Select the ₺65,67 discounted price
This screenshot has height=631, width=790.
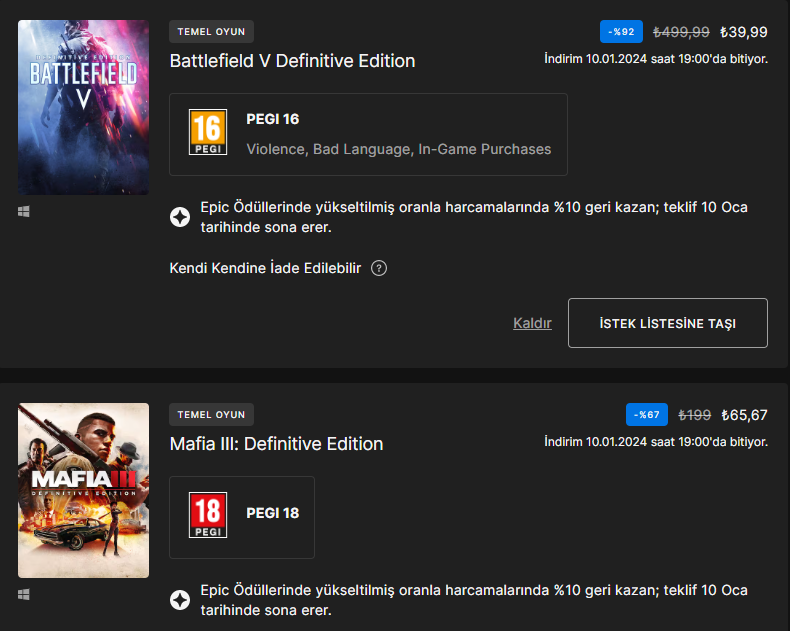(x=744, y=415)
